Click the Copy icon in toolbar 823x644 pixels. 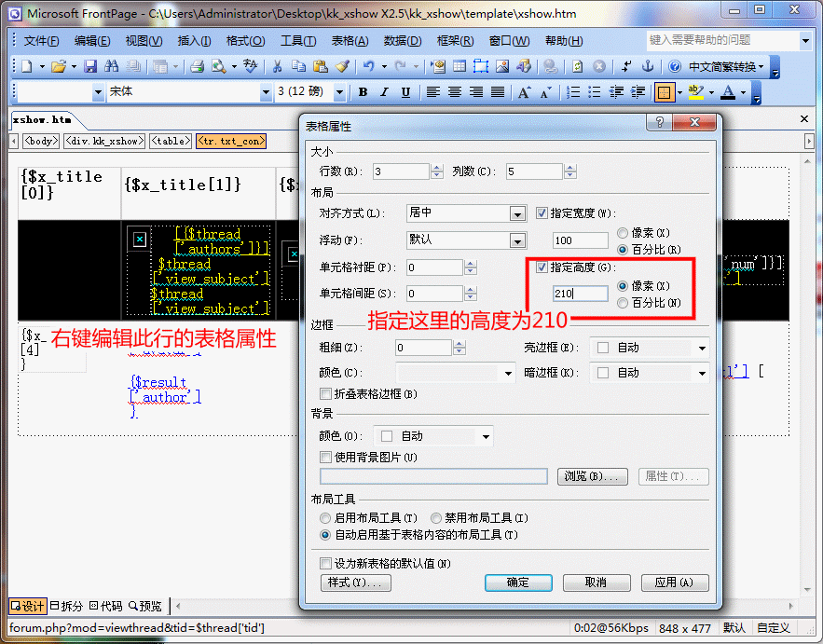pos(298,66)
